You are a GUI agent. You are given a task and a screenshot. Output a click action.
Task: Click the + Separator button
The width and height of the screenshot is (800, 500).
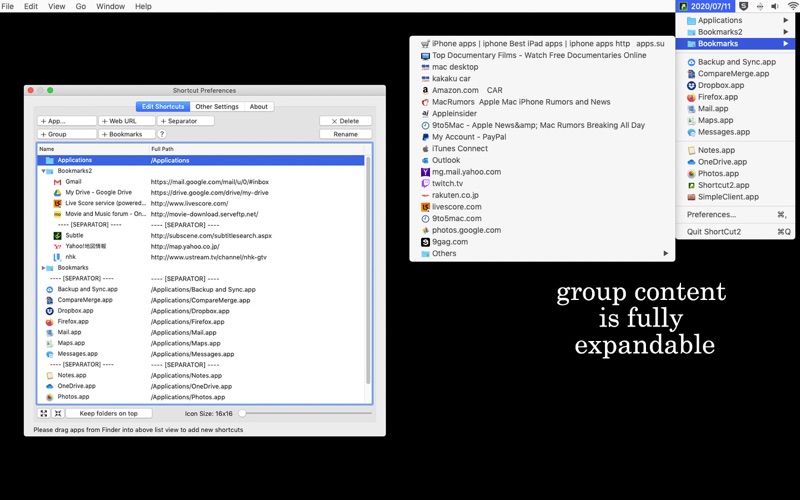[x=186, y=121]
